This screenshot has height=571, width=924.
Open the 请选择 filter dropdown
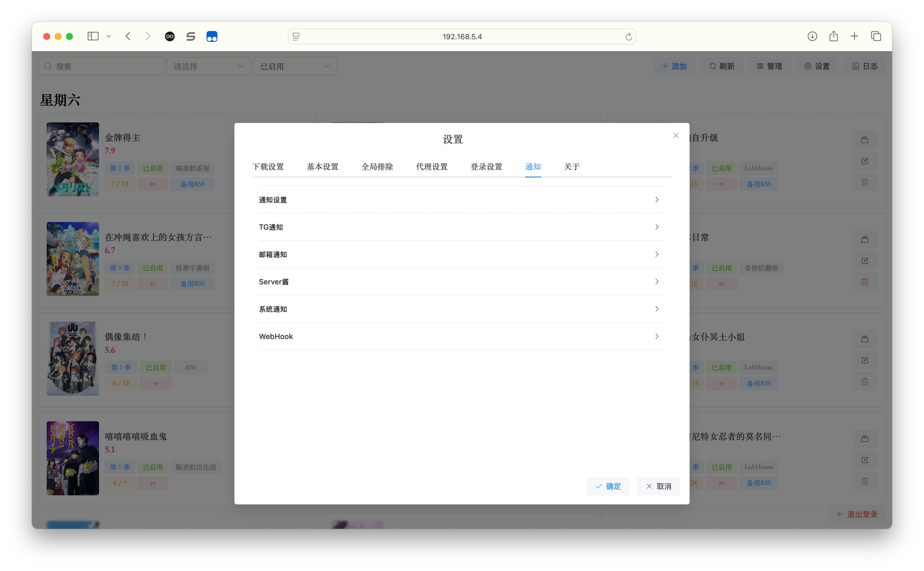(x=209, y=66)
